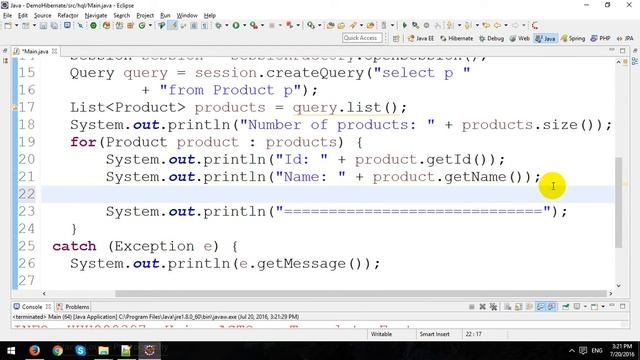The width and height of the screenshot is (640, 360).
Task: Click the Run Last Tool icon
Action: [254, 25]
